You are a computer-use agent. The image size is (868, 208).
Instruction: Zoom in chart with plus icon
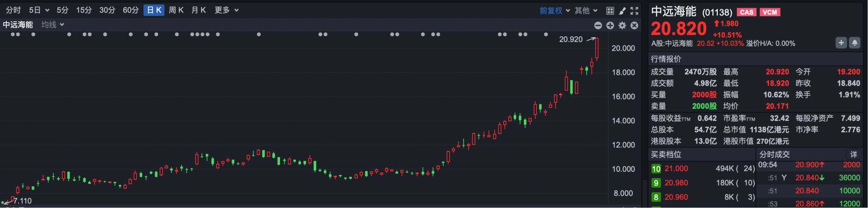(610, 25)
